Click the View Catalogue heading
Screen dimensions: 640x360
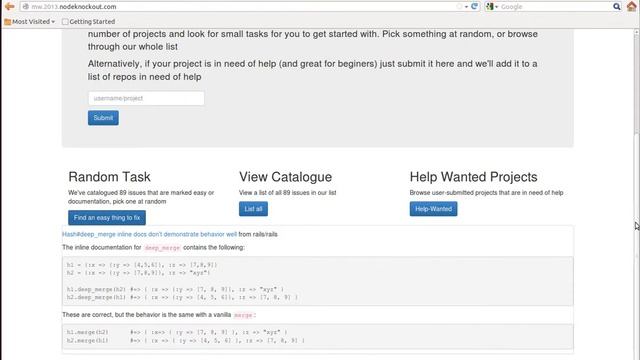[x=285, y=177]
